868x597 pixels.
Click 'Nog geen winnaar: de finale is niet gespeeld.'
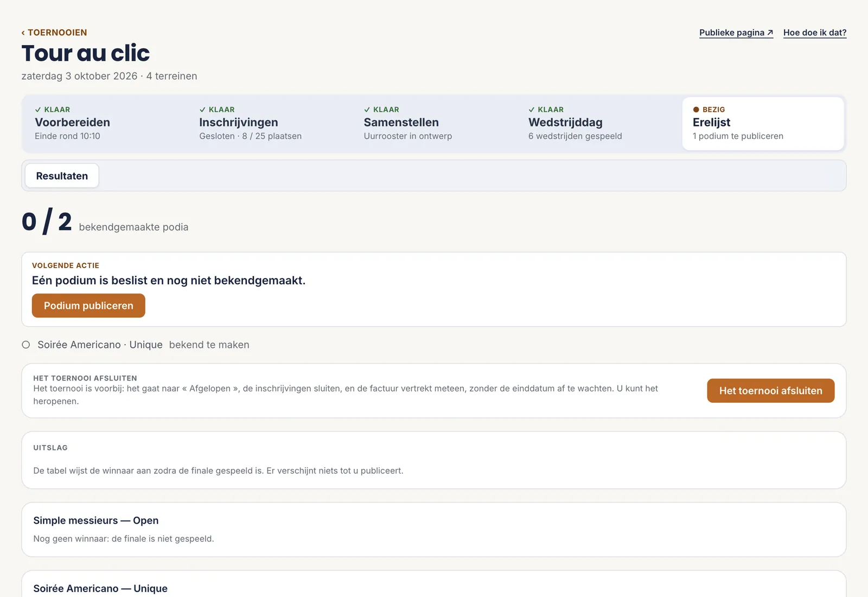(124, 539)
